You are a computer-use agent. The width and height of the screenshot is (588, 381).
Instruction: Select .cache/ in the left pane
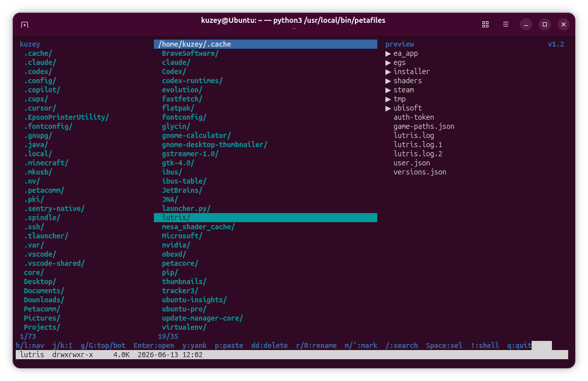click(38, 53)
